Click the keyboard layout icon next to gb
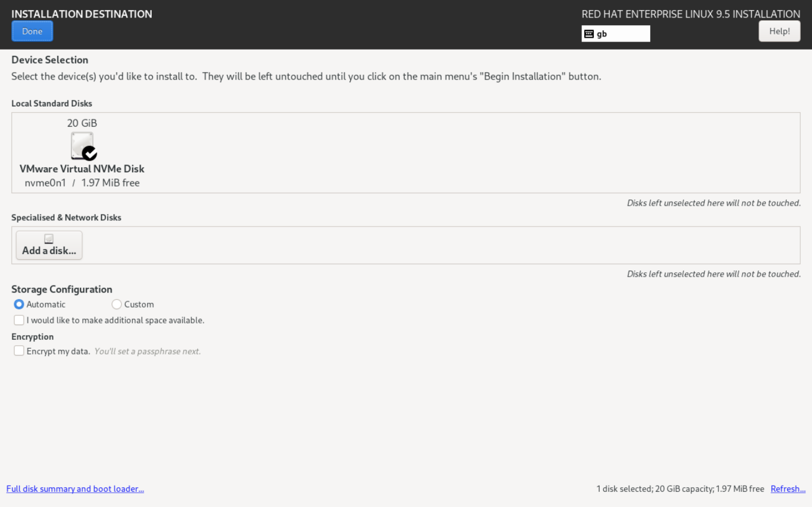 tap(589, 34)
